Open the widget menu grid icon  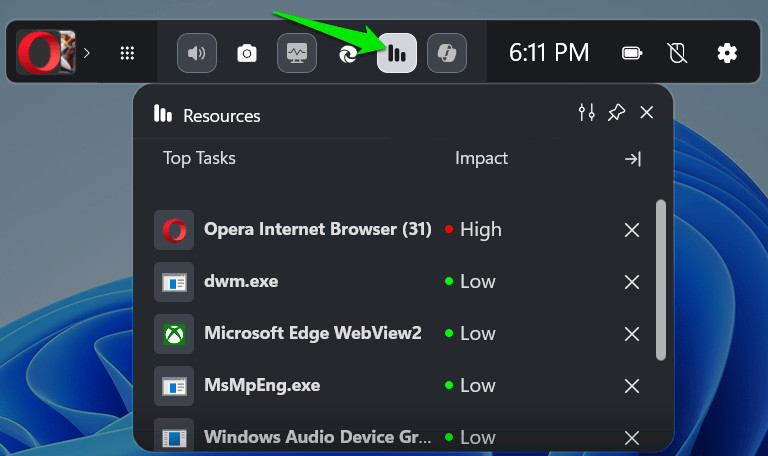coord(127,53)
